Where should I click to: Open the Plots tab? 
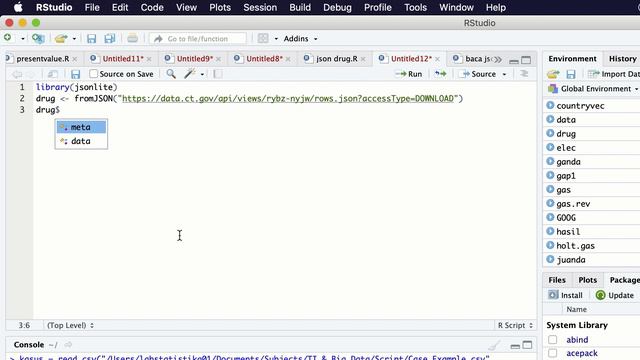coord(587,280)
